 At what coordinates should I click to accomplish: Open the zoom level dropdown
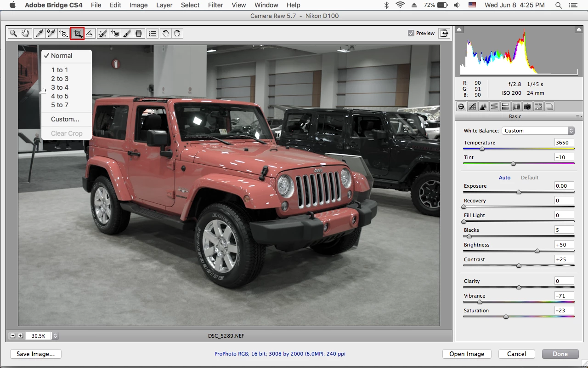coord(55,336)
